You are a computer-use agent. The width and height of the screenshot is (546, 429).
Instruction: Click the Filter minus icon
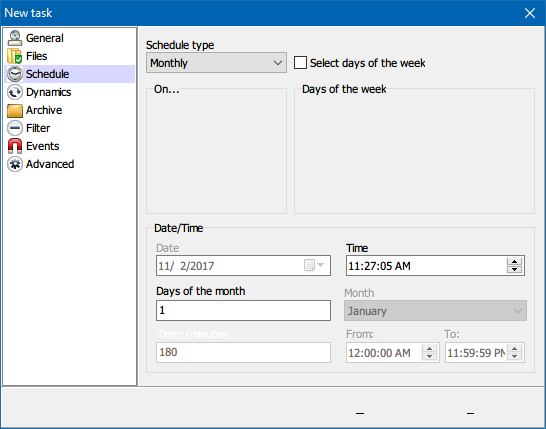pos(15,128)
